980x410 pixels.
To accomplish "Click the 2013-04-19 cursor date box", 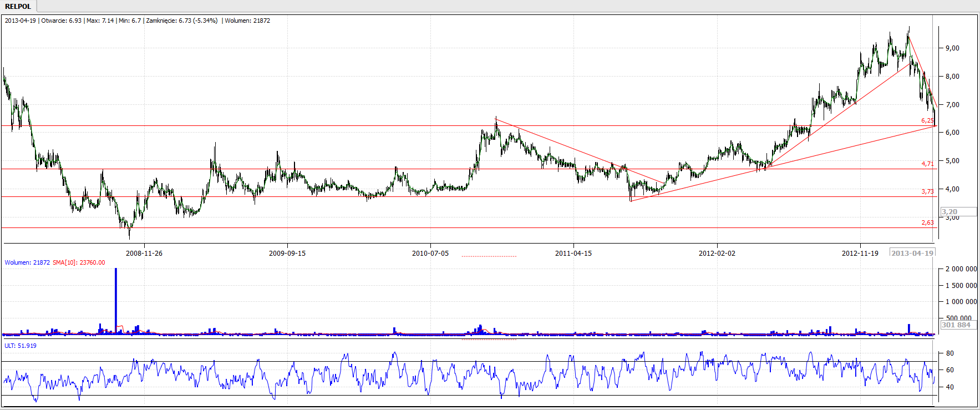I will pos(912,253).
